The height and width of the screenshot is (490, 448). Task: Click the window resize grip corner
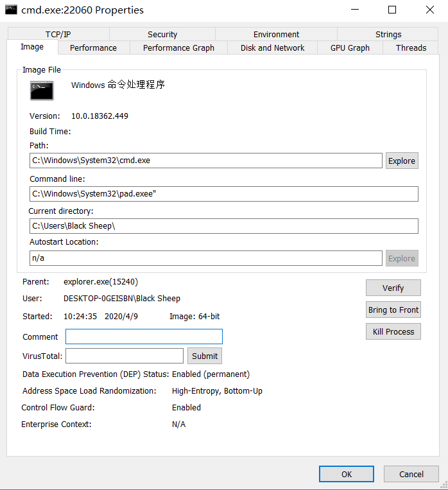point(444,486)
